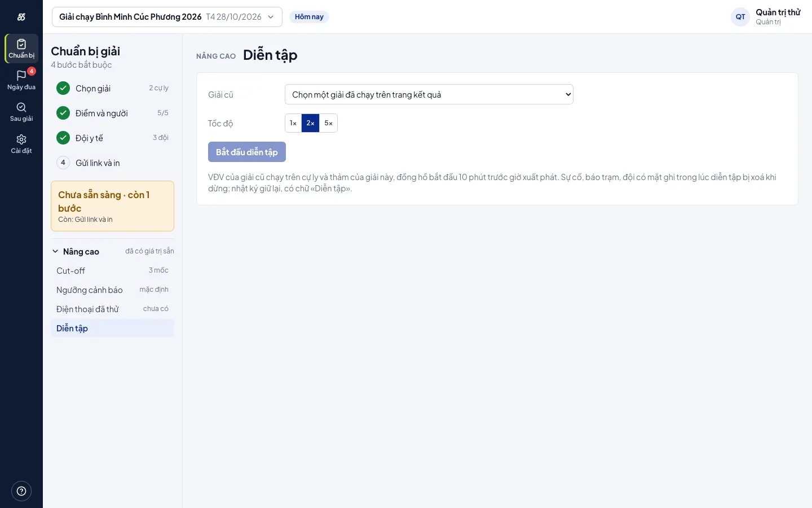
Task: Click green check icon beside Chọn giải
Action: point(63,88)
